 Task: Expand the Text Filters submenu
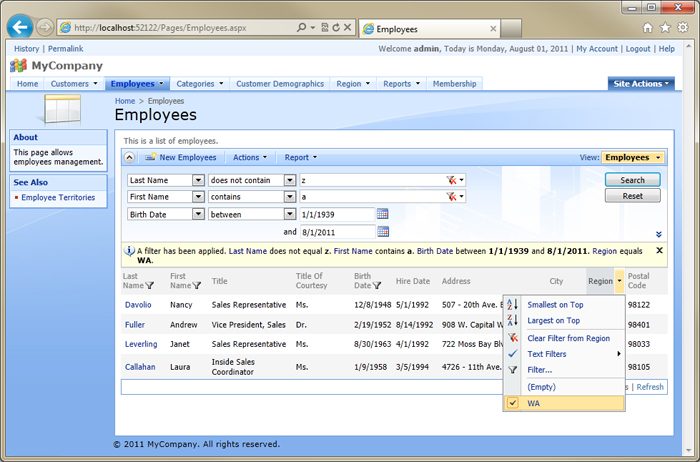(x=564, y=354)
